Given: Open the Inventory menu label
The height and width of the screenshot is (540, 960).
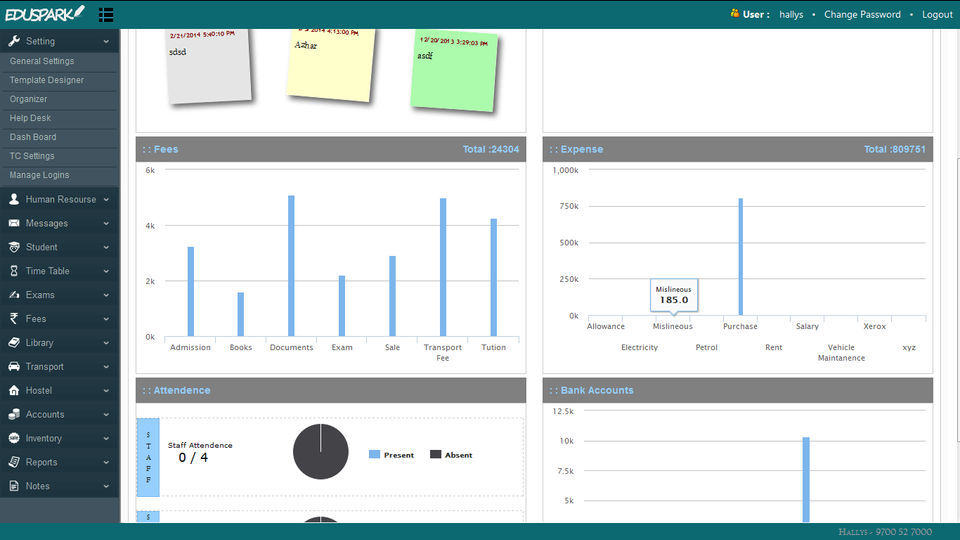Looking at the screenshot, I should pyautogui.click(x=43, y=438).
